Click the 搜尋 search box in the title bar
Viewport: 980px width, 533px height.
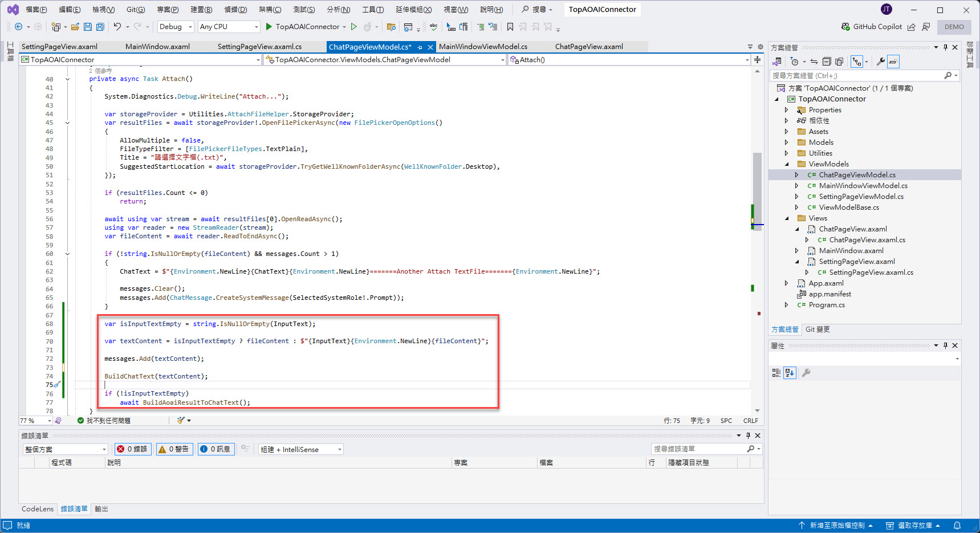click(537, 9)
